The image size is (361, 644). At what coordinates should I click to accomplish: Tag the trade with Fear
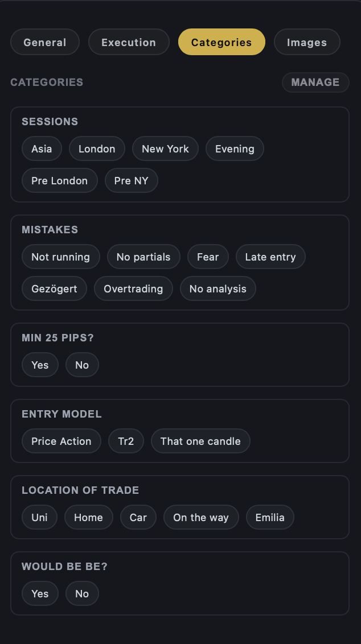208,257
